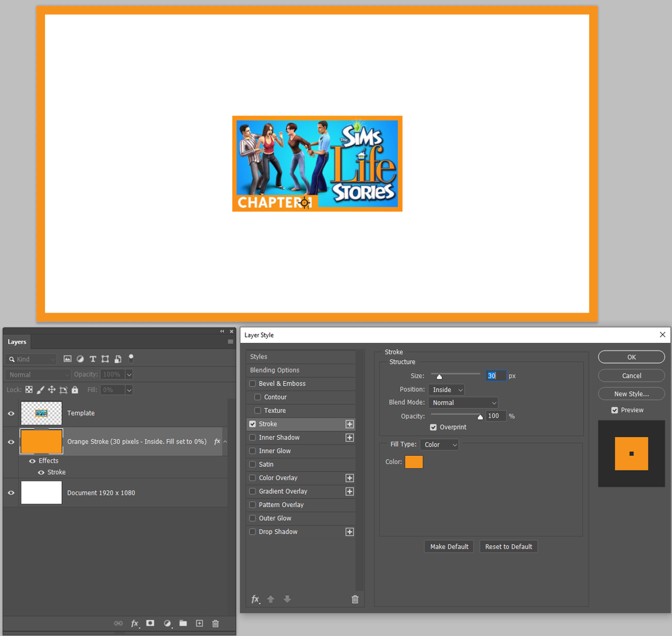Add another Gradient Overlay plus button

coord(350,491)
